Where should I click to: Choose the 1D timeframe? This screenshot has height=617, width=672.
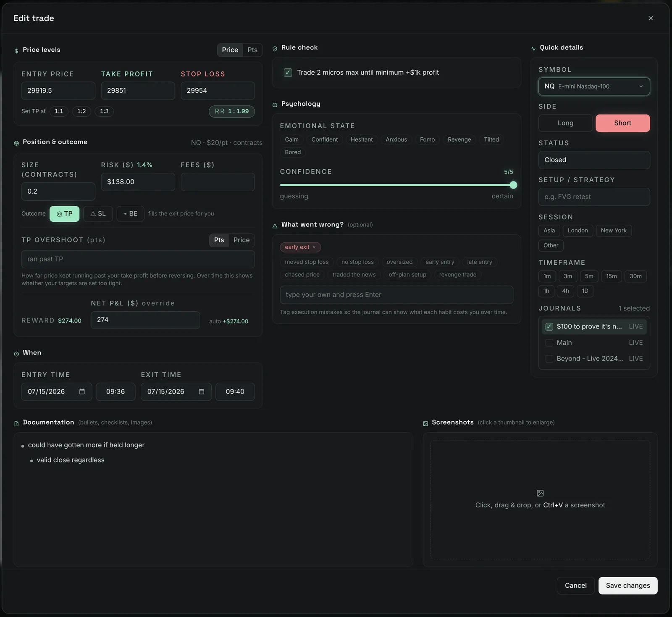click(585, 291)
